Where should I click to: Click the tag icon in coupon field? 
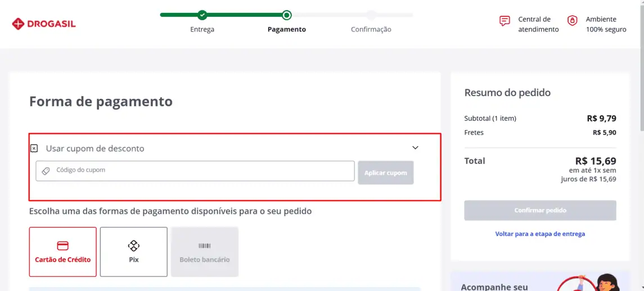click(x=46, y=171)
